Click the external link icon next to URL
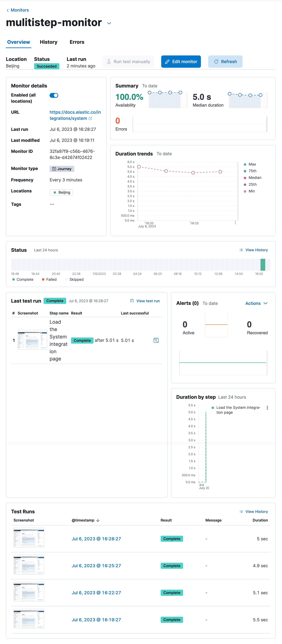The image size is (282, 644). tap(90, 118)
